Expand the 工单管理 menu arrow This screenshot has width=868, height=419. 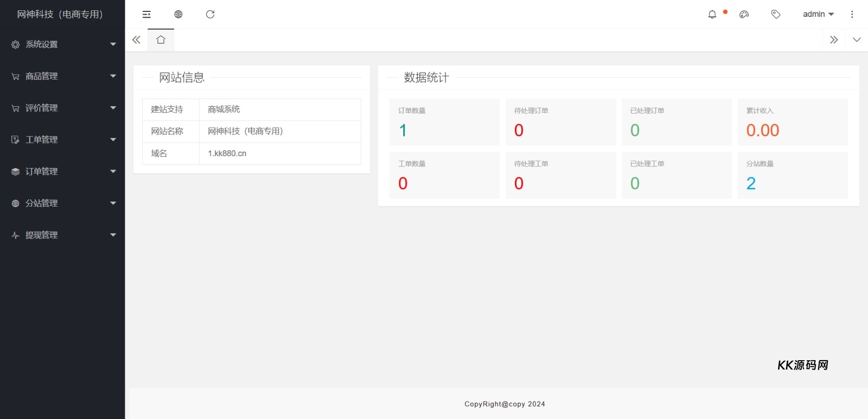pos(113,140)
